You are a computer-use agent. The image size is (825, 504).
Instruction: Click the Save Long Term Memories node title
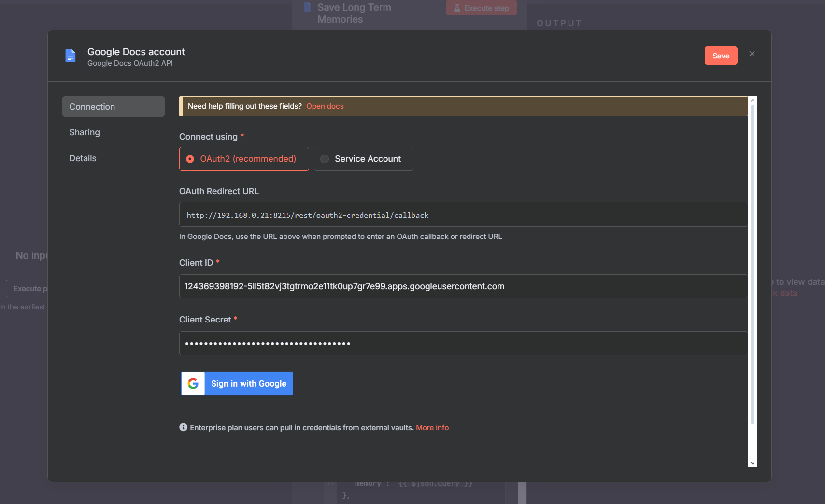point(354,13)
